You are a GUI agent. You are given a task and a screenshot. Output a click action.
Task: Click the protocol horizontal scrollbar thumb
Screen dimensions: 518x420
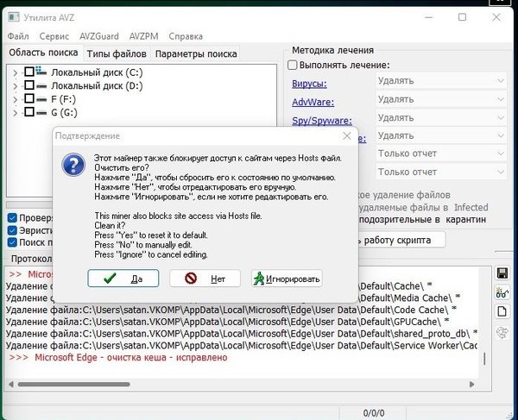pos(73,385)
